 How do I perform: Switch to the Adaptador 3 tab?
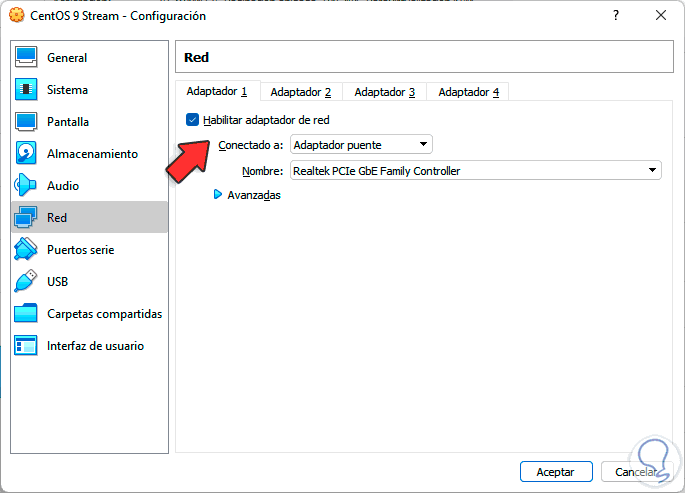(384, 92)
